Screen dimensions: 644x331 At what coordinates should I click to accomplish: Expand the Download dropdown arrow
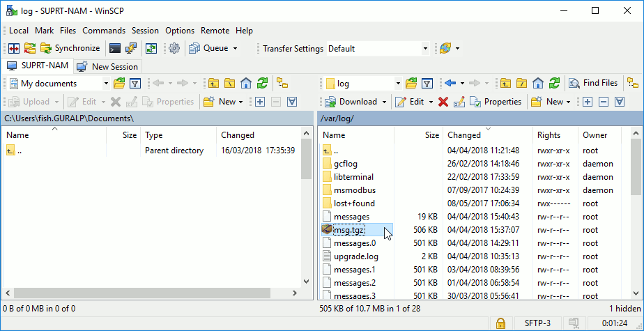tap(384, 102)
